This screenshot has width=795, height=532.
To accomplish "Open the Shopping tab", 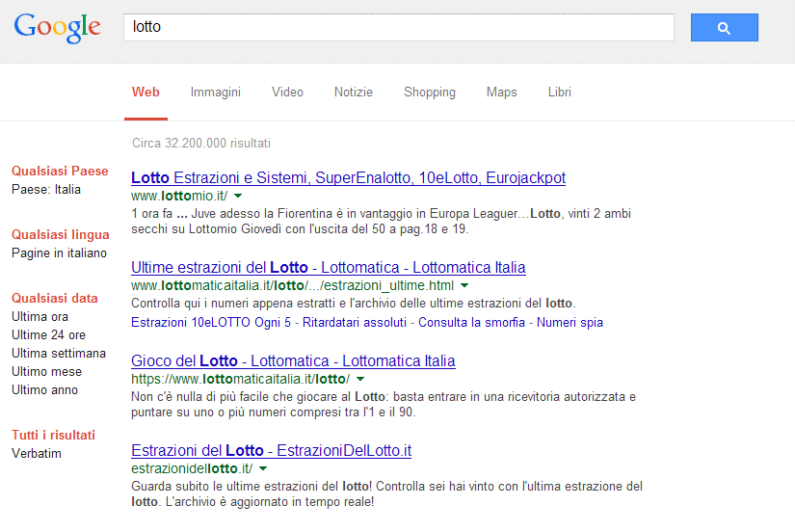I will pyautogui.click(x=430, y=93).
